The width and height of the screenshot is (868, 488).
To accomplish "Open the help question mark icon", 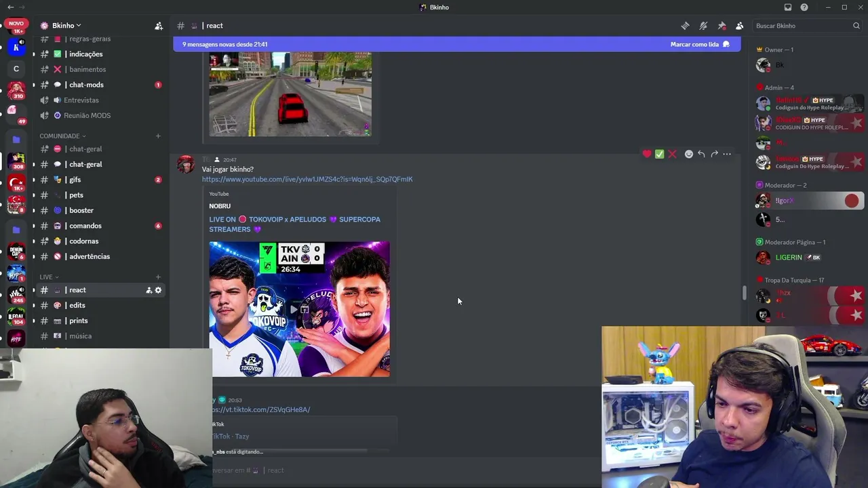I will [x=804, y=7].
